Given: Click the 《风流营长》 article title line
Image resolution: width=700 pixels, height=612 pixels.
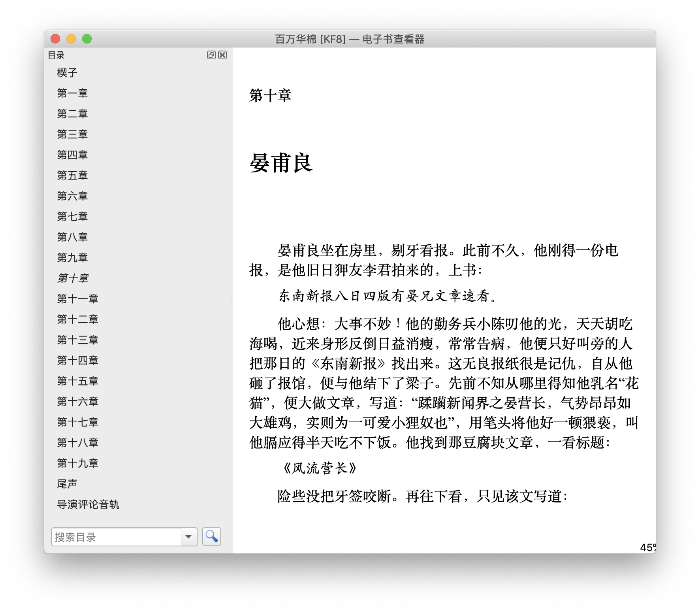Looking at the screenshot, I should point(320,468).
